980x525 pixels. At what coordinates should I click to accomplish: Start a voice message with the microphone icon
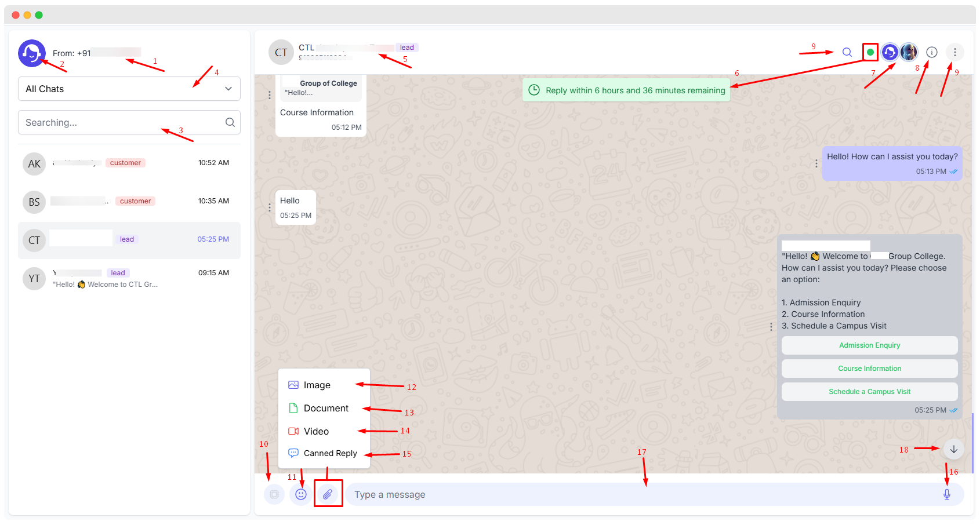point(946,494)
